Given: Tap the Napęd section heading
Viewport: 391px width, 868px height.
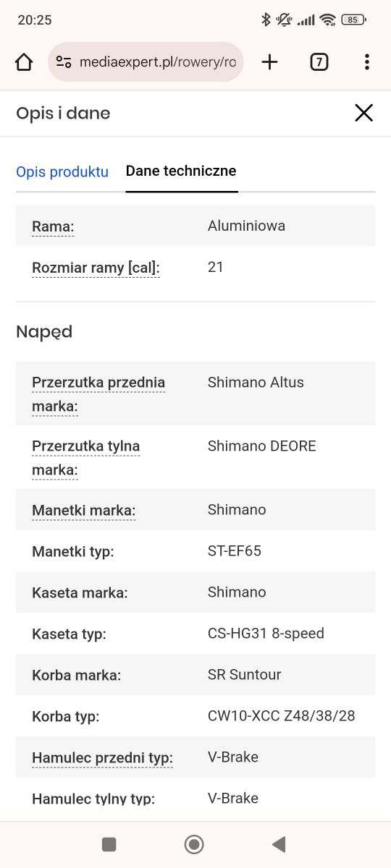Looking at the screenshot, I should tap(44, 333).
